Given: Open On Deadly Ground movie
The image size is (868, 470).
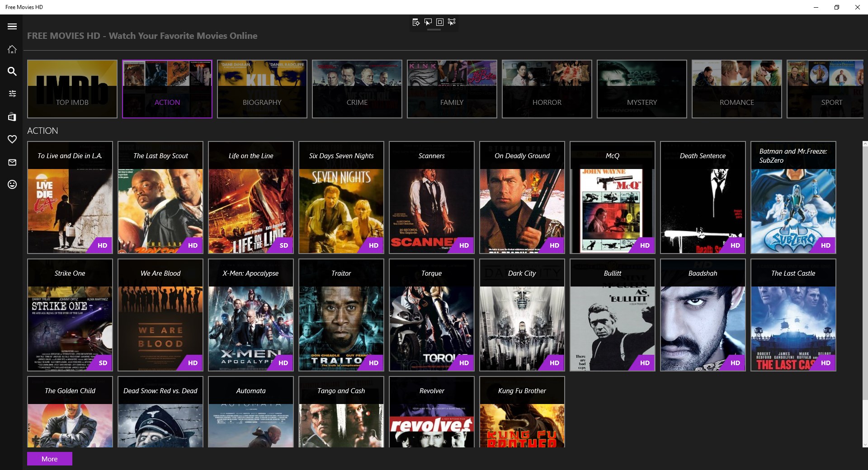Looking at the screenshot, I should click(x=522, y=197).
